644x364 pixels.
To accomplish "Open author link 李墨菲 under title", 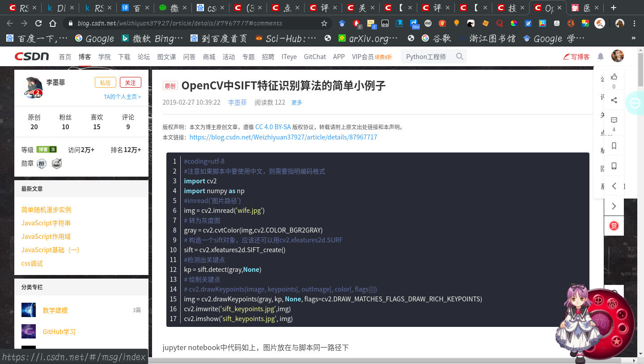I will point(237,102).
